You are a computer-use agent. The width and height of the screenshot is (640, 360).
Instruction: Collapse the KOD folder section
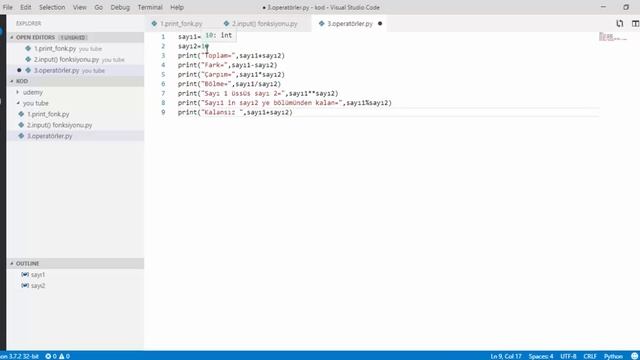click(x=75, y=81)
